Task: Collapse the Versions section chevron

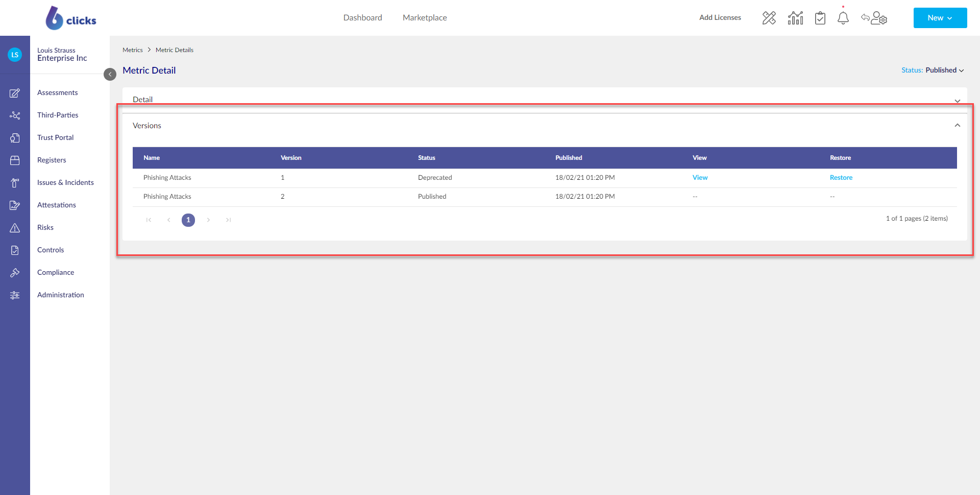Action: tap(958, 126)
